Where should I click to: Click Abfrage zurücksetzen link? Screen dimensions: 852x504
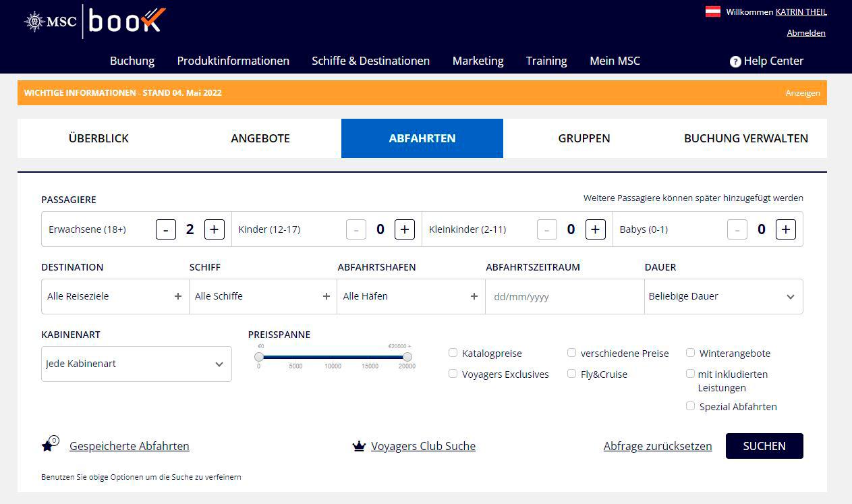(x=658, y=446)
